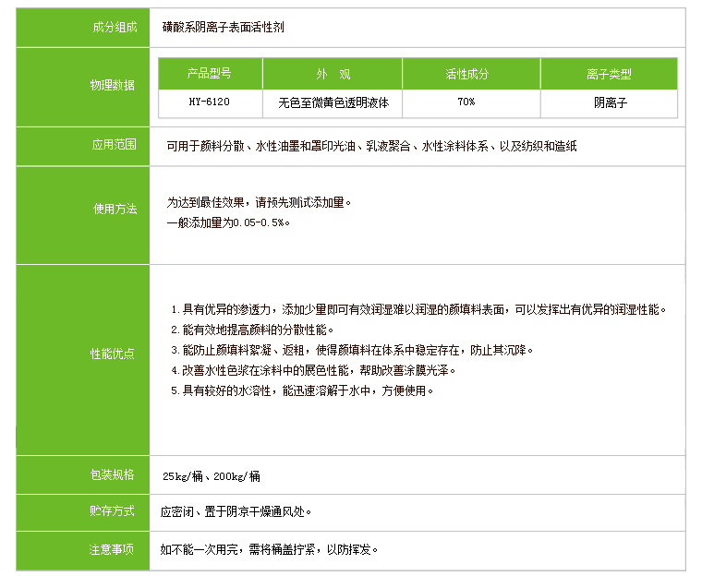
Task: Click the 产品型号 column header
Action: pyautogui.click(x=210, y=74)
